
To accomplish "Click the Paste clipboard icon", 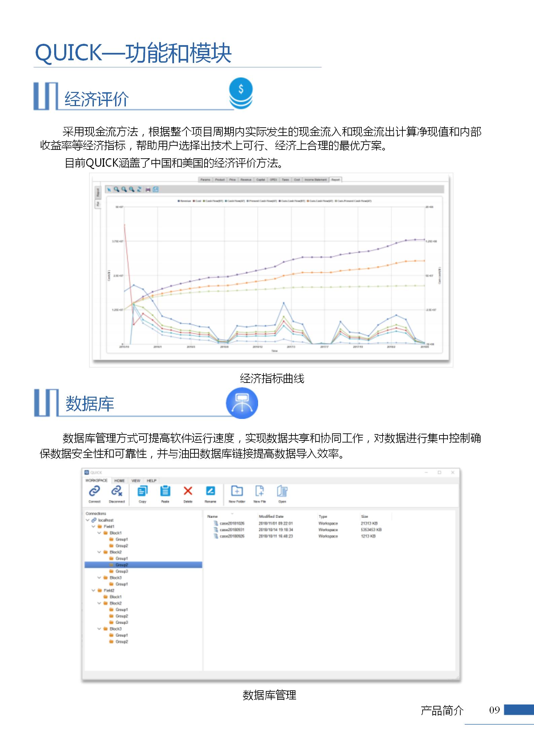I will (x=165, y=491).
